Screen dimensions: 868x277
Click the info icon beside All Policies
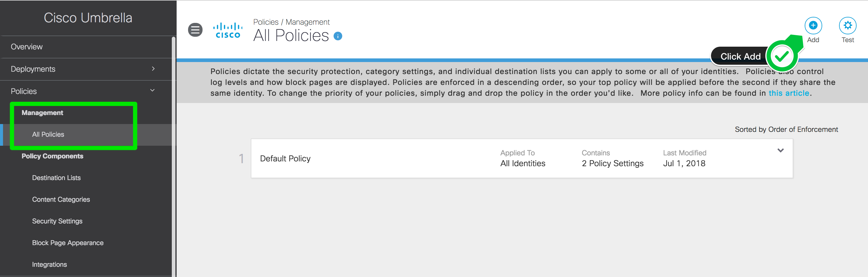pyautogui.click(x=338, y=36)
